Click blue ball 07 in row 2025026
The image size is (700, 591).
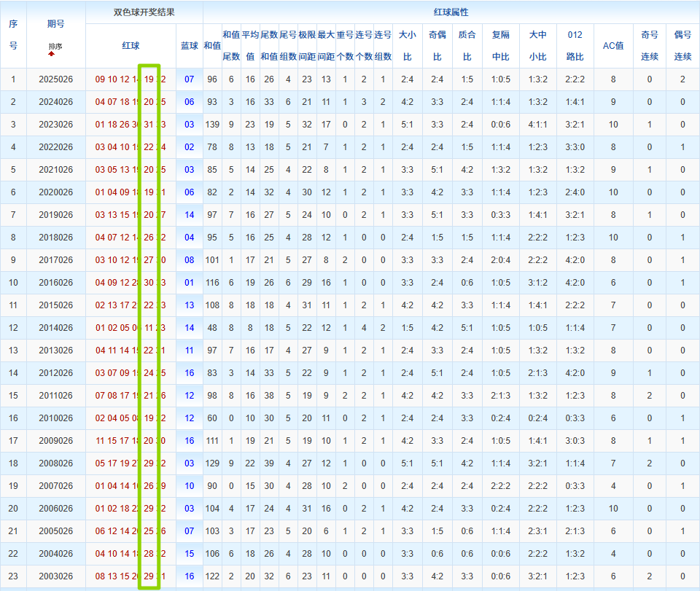click(189, 79)
